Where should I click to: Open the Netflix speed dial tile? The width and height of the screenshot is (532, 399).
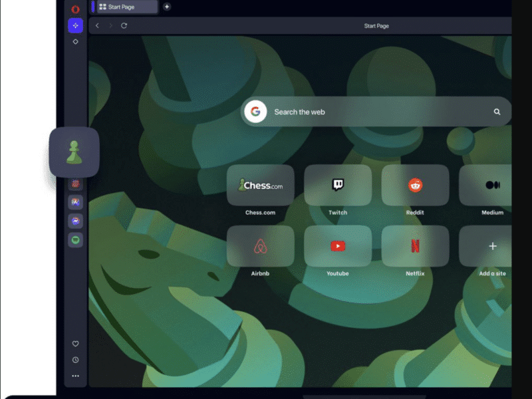pyautogui.click(x=415, y=246)
